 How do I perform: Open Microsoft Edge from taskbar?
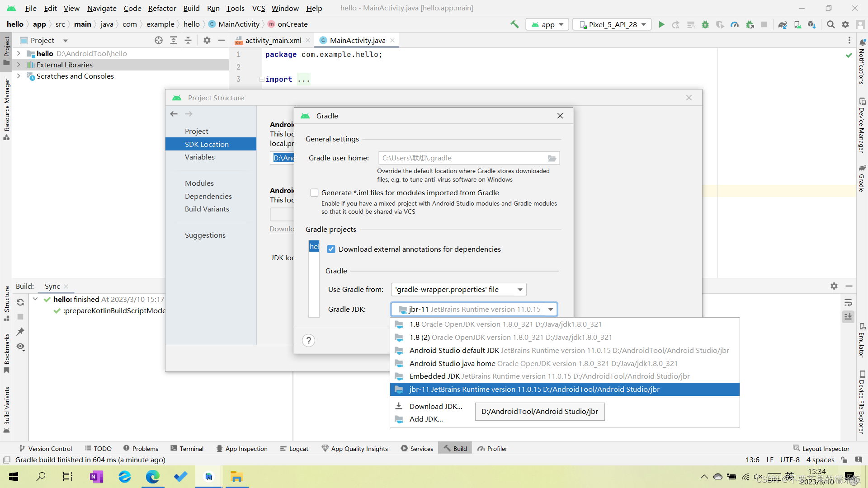click(x=152, y=477)
